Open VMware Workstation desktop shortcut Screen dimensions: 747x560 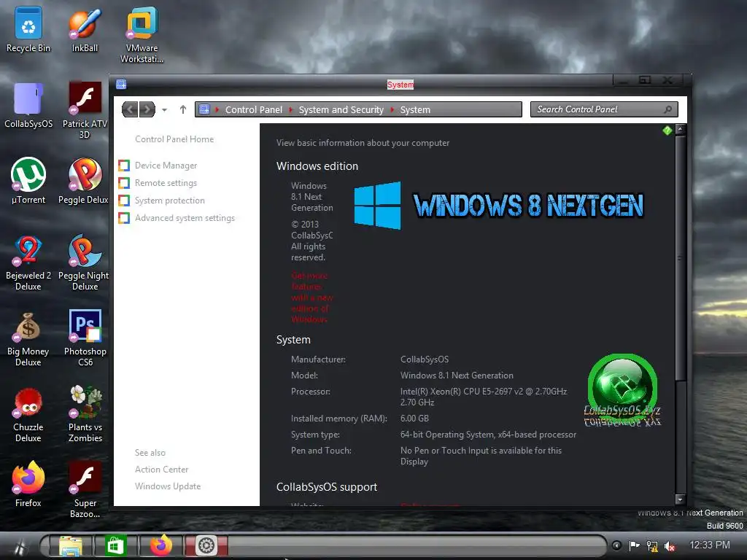[x=142, y=35]
